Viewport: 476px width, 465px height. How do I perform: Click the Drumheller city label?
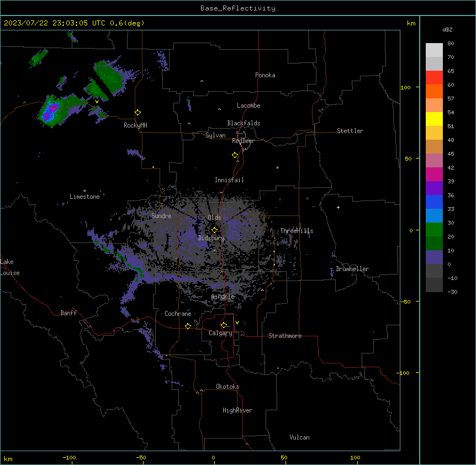pyautogui.click(x=352, y=269)
